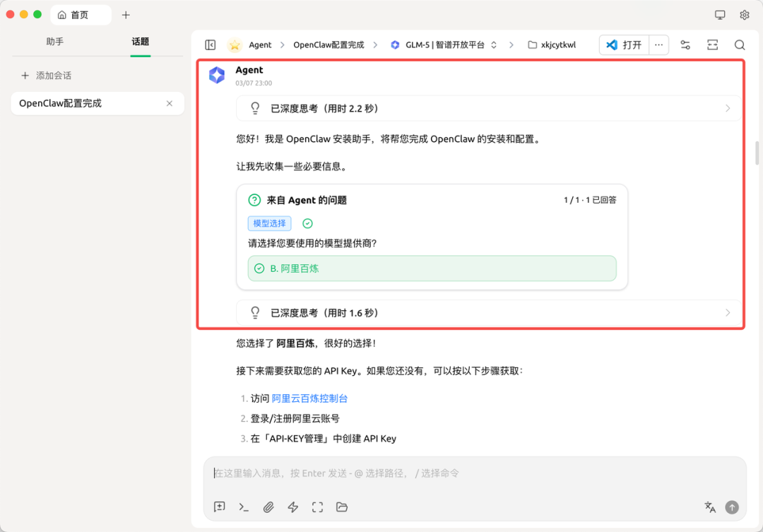
Task: Attach a file with the paperclip icon
Action: 268,507
